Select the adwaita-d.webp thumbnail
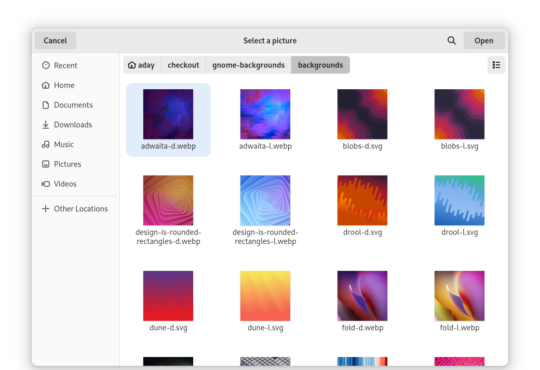This screenshot has width=540, height=370. pyautogui.click(x=168, y=114)
